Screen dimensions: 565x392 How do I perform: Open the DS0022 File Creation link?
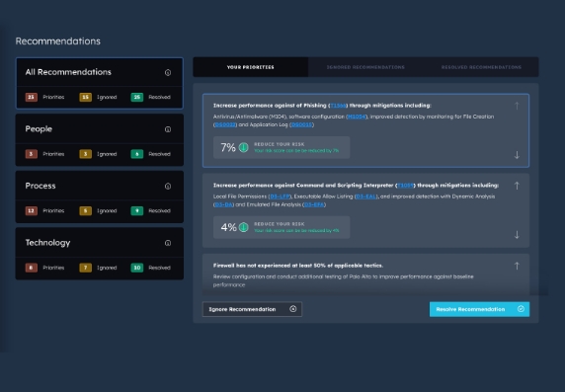pyautogui.click(x=225, y=124)
